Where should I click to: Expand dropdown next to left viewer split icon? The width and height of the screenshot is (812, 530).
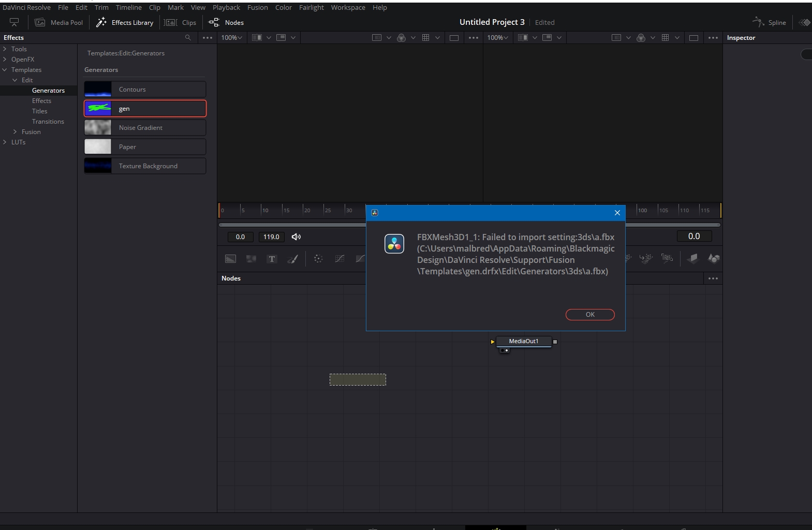269,38
